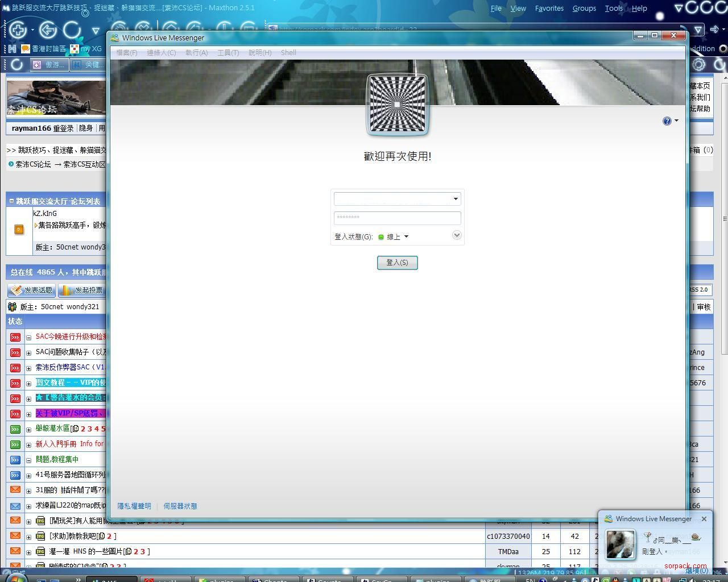This screenshot has width=728, height=582.
Task: Click the 發起投票 start poll button
Action: pos(83,290)
